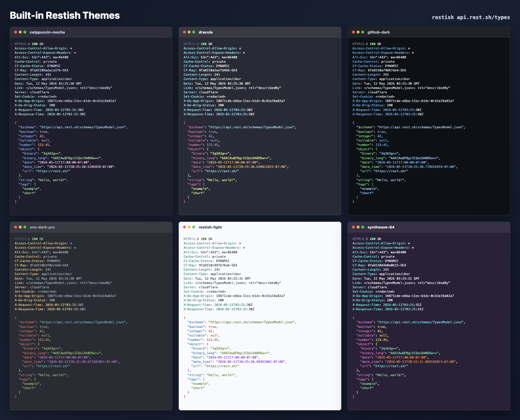The height and width of the screenshot is (420, 520).
Task: Click Cf-Ray value 9fa6510bdf0ec4dd-SEA
Action: point(49,265)
